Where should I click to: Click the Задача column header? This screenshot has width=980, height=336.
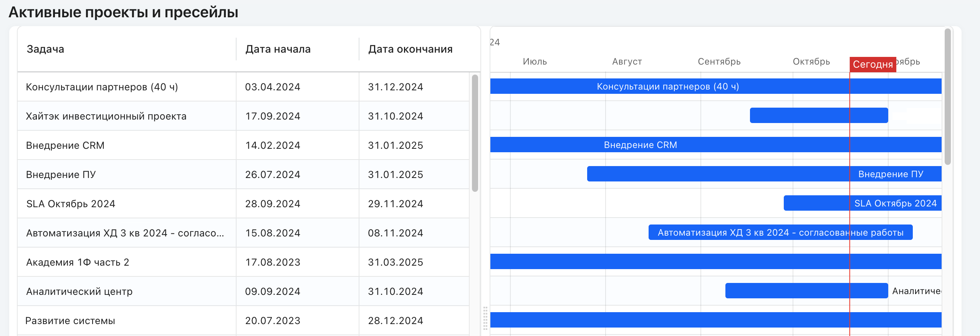[45, 49]
